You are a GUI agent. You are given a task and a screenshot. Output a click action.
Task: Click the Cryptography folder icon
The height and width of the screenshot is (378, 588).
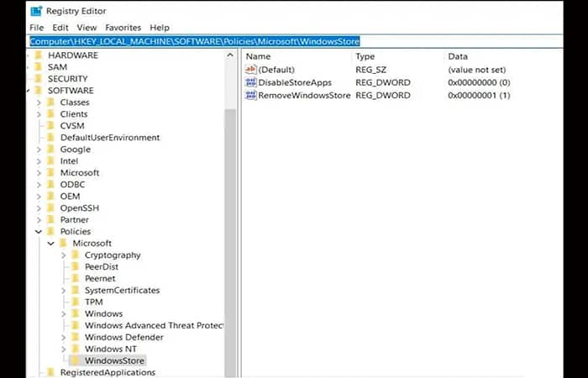(75, 255)
